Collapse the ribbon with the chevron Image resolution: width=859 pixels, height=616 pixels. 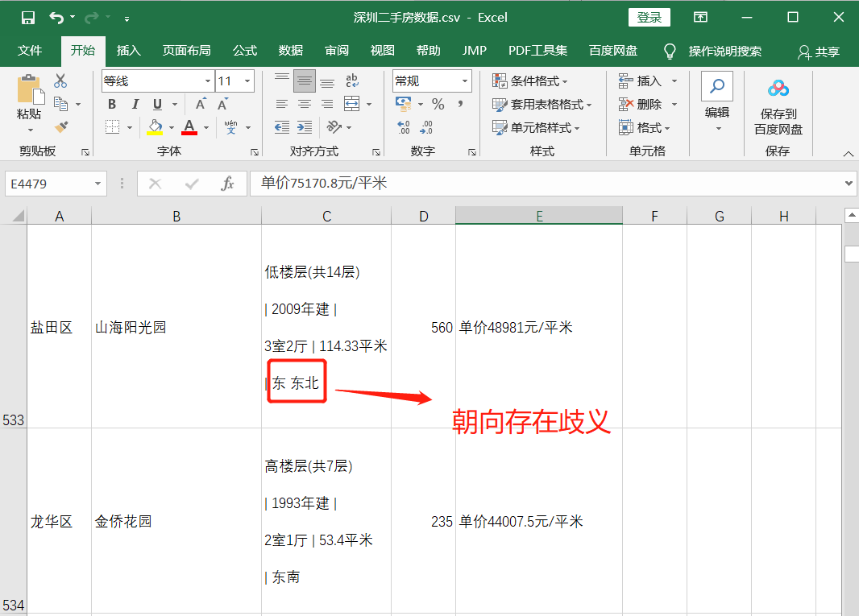[x=848, y=153]
